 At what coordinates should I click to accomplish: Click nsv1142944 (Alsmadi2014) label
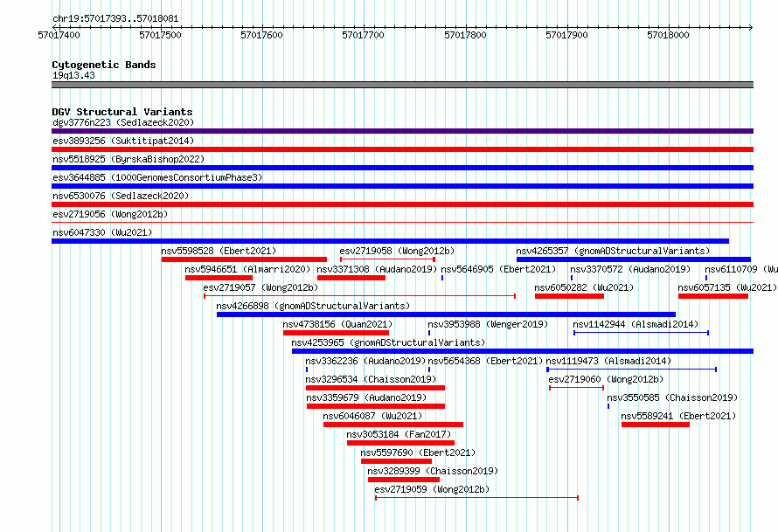pyautogui.click(x=636, y=324)
